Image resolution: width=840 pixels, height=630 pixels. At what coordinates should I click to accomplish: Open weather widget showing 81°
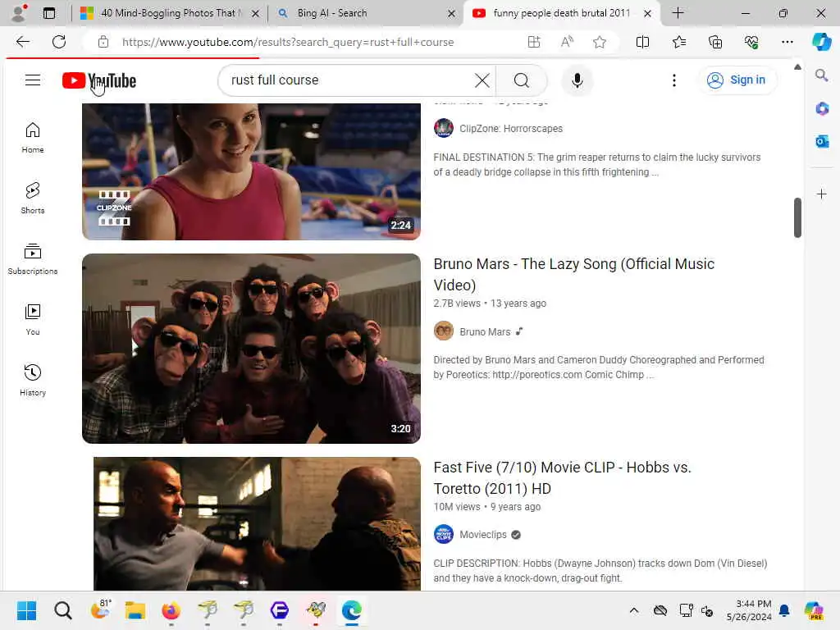tap(100, 609)
